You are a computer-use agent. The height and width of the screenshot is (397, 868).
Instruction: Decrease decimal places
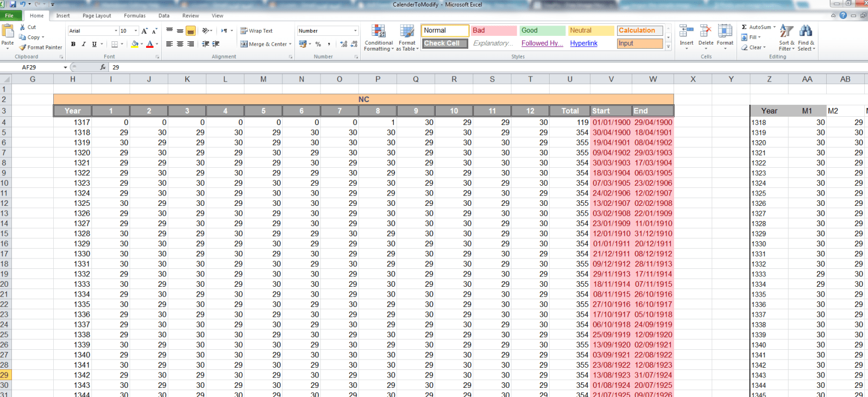354,44
